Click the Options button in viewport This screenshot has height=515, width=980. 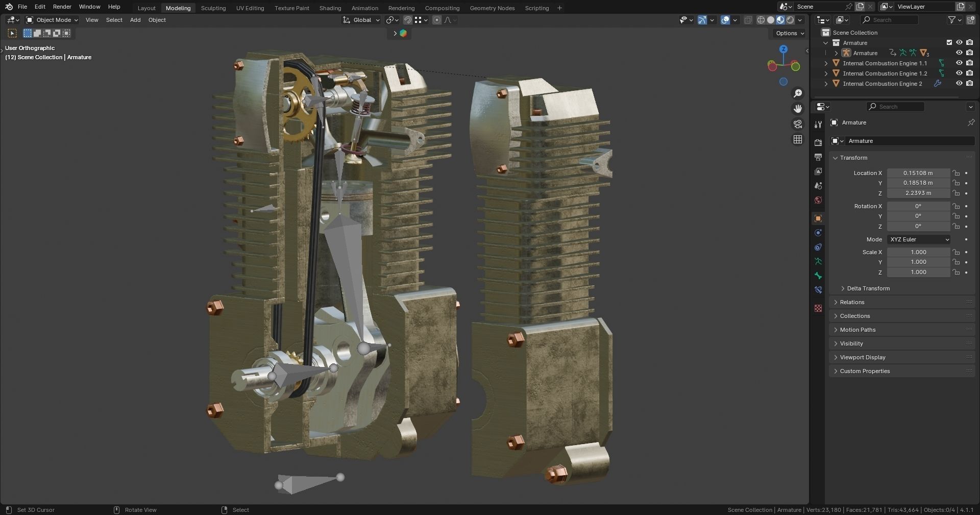[x=790, y=33]
